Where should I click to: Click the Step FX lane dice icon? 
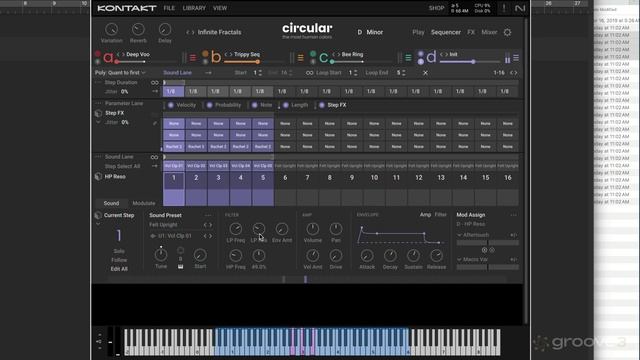pyautogui.click(x=98, y=113)
